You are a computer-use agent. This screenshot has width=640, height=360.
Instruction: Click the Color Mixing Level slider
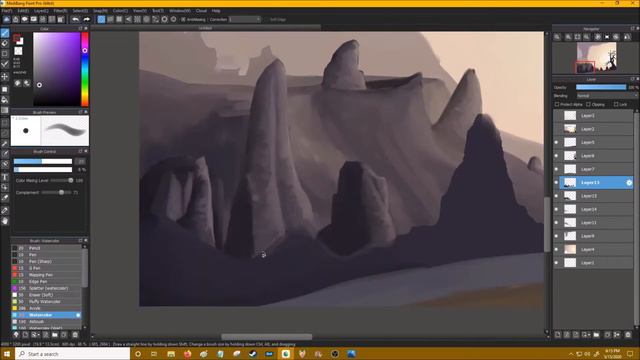[x=62, y=180]
